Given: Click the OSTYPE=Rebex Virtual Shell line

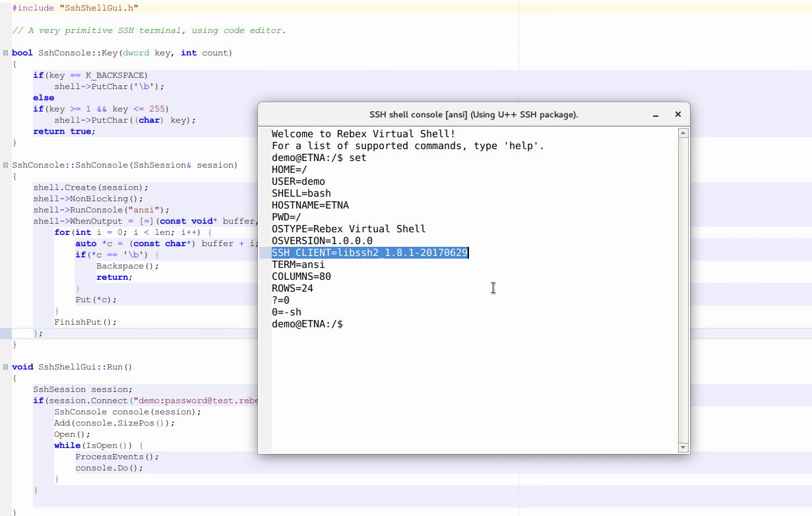Looking at the screenshot, I should click(348, 229).
